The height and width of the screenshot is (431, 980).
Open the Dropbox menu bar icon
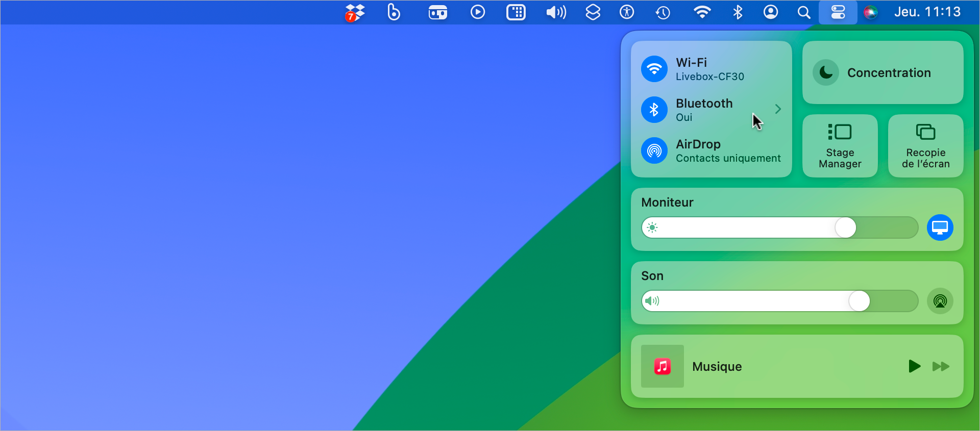pos(355,12)
